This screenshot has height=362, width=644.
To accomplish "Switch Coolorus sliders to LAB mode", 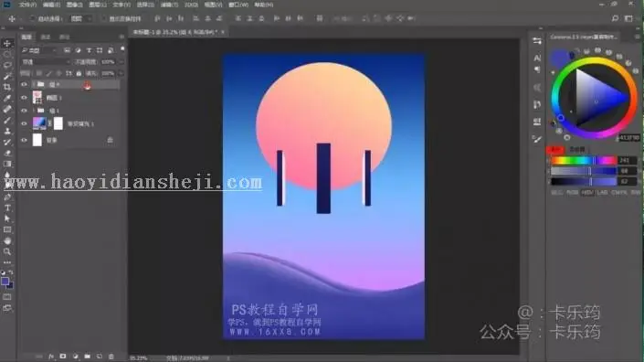I will (602, 192).
